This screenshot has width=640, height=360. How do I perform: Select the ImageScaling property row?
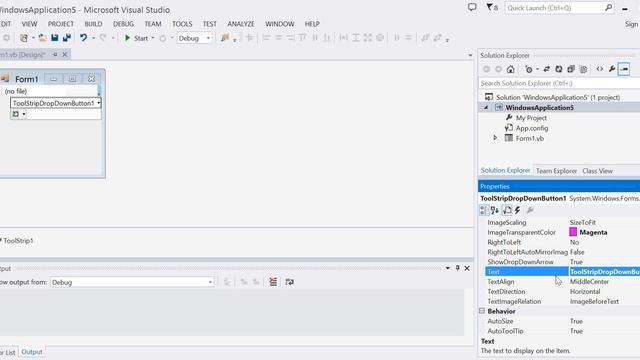point(563,222)
